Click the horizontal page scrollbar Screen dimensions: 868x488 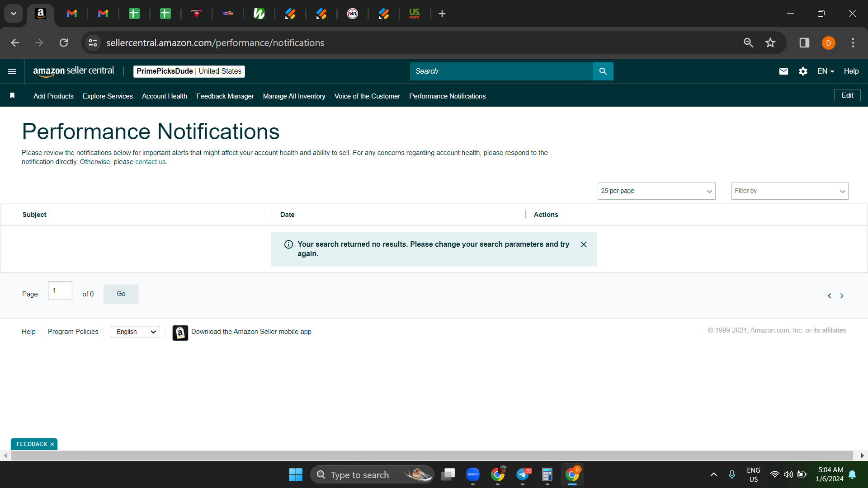[432, 456]
